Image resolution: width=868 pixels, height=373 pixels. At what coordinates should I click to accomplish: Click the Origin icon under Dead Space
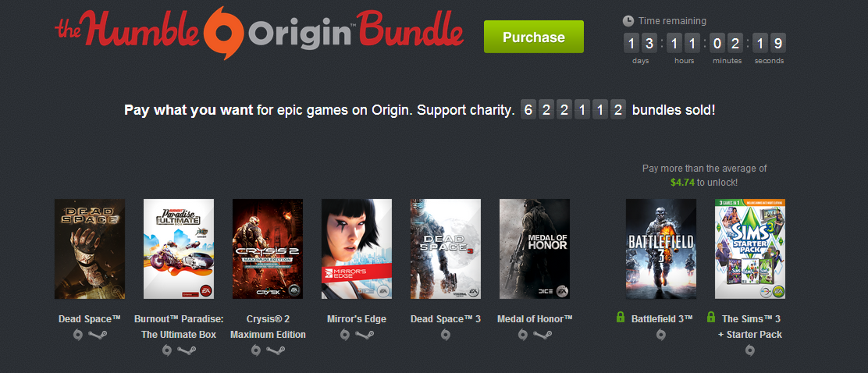pos(78,335)
